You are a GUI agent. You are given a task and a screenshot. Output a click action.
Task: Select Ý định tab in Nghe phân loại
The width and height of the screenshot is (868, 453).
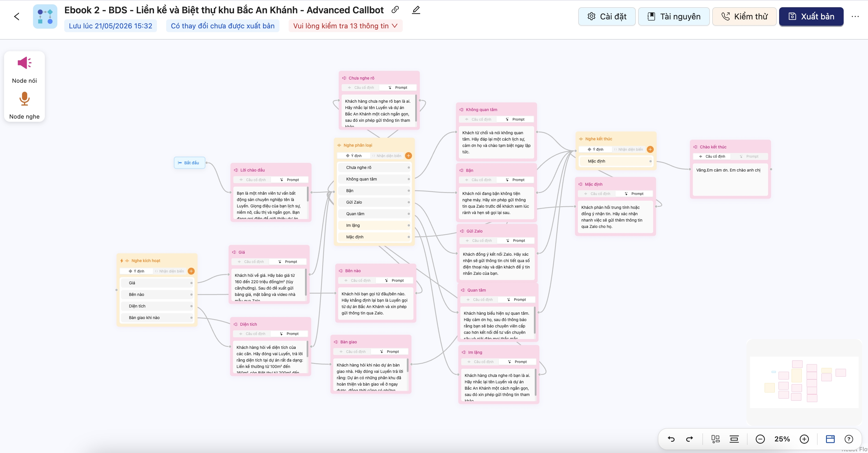[354, 156]
